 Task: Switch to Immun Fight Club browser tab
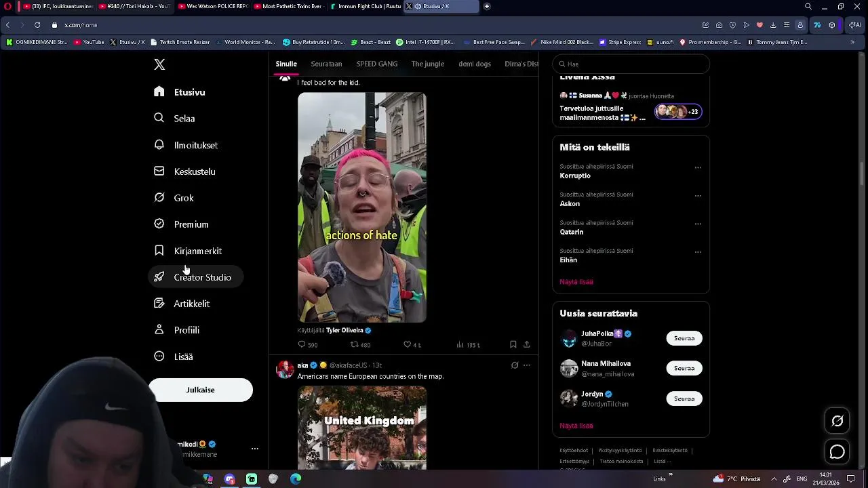366,6
